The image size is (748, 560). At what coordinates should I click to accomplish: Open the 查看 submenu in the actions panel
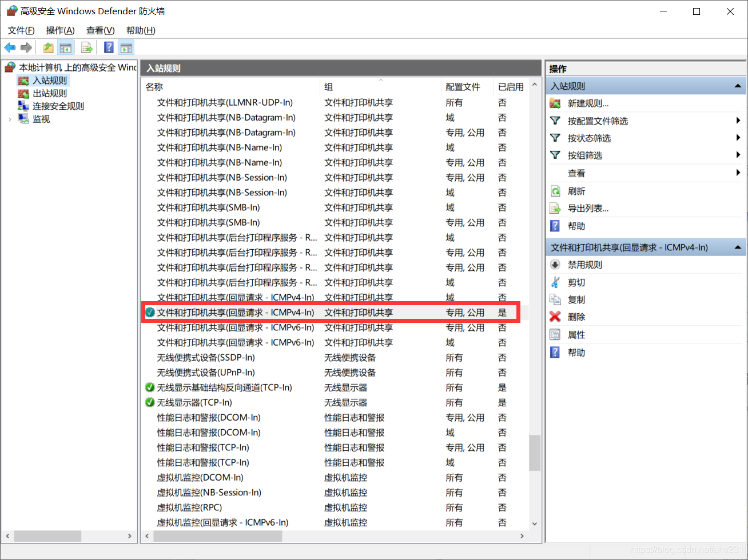click(x=646, y=173)
